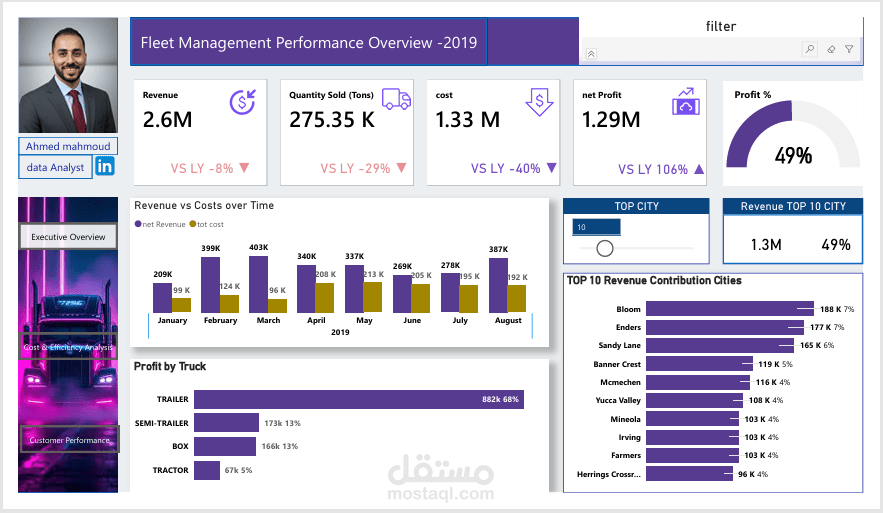
Task: Click the net Profit growth icon
Action: [686, 101]
